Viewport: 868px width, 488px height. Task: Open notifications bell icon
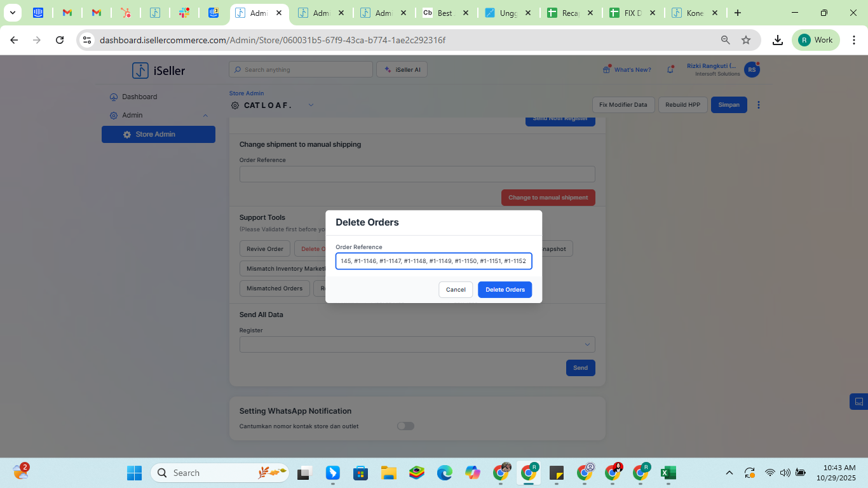pyautogui.click(x=670, y=70)
